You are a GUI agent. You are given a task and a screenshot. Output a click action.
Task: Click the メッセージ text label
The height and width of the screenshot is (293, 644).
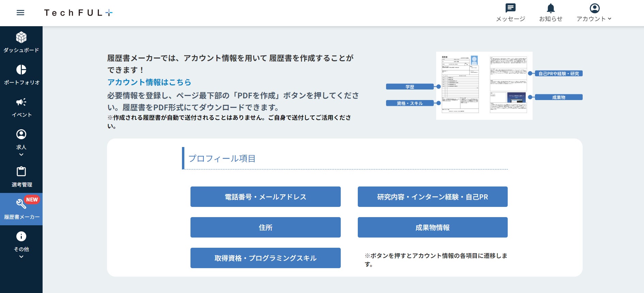tap(510, 19)
